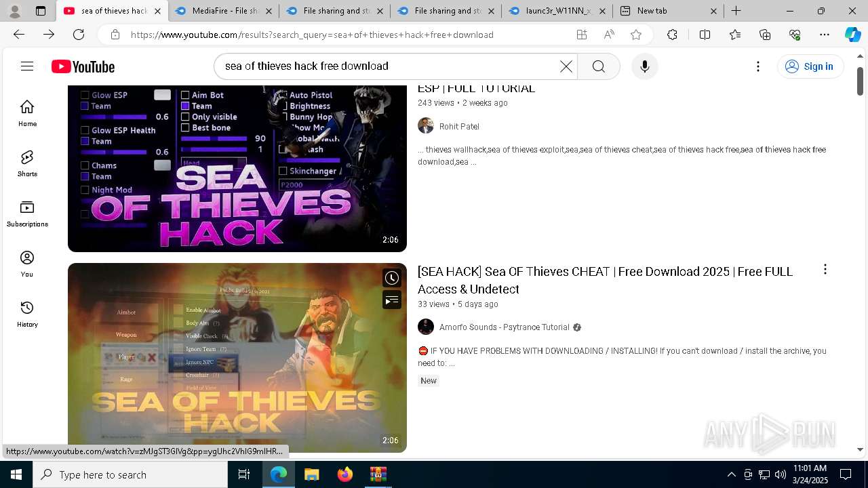Refresh the current page
This screenshot has height=488, width=868.
click(x=79, y=35)
